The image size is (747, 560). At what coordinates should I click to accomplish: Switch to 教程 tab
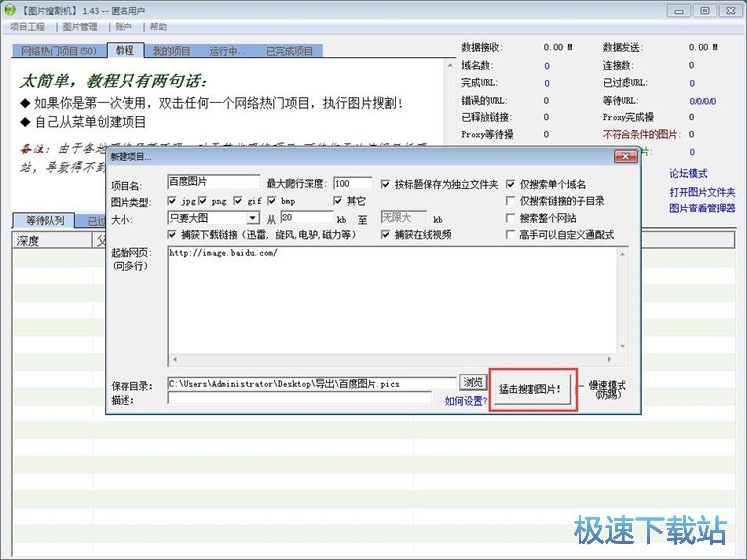[124, 50]
